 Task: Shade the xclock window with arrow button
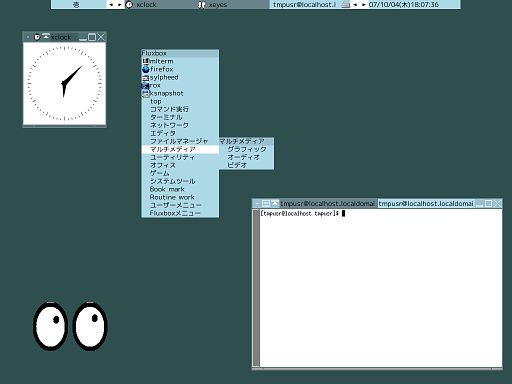click(46, 37)
